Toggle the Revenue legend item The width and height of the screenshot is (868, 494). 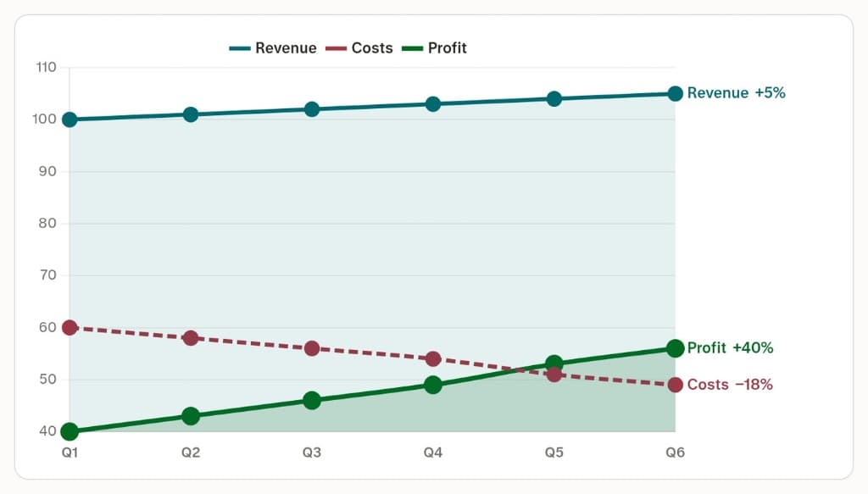(273, 48)
